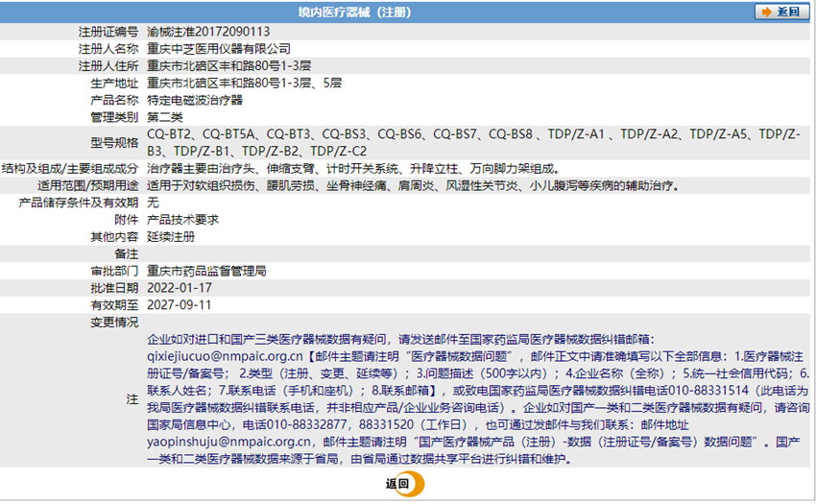
Task: Click the label 结构及组成/主要组成成分
Action: 70,169
